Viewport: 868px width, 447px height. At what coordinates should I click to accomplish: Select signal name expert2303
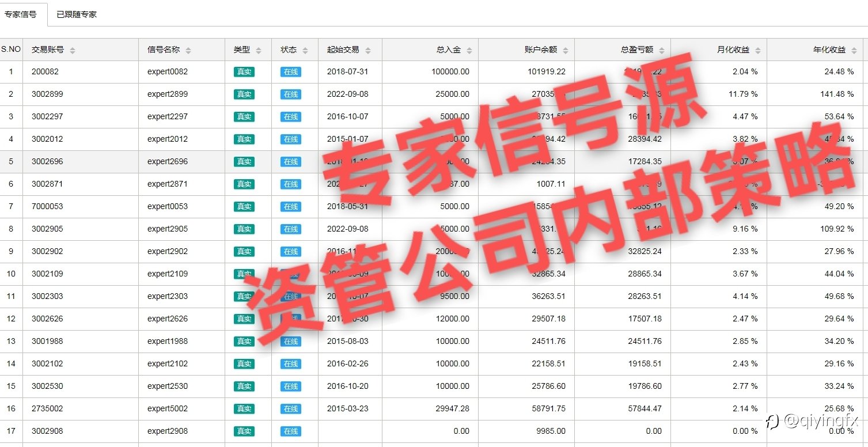pos(168,297)
